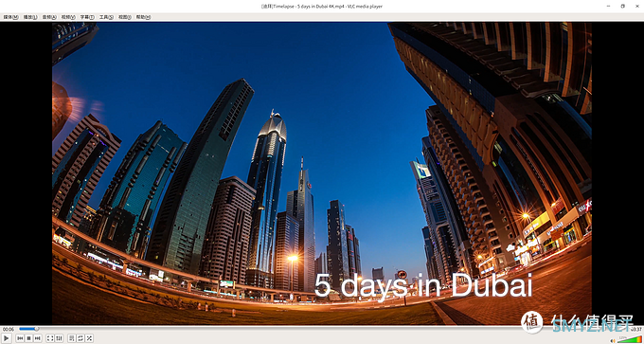Open the 媒体 (Media) menu
644x344 pixels.
click(x=10, y=17)
